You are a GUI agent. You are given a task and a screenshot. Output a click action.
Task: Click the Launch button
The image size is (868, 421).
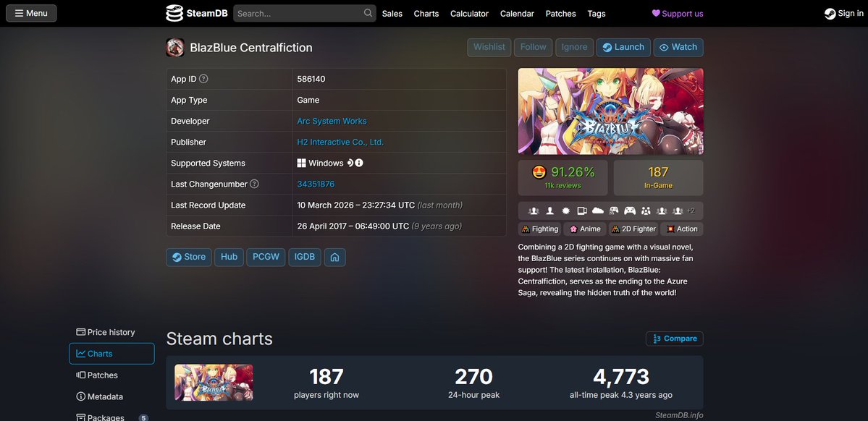pos(623,48)
